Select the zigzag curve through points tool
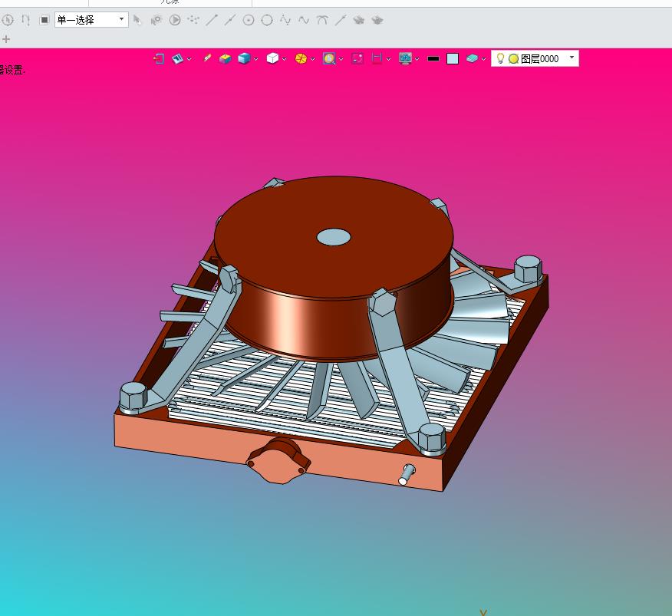The height and width of the screenshot is (616, 672). (285, 20)
